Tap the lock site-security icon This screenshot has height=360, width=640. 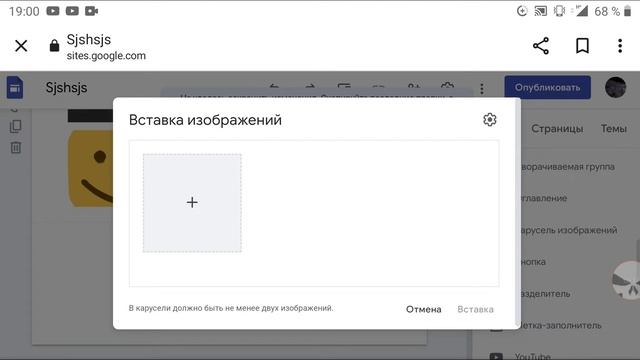pyautogui.click(x=54, y=46)
